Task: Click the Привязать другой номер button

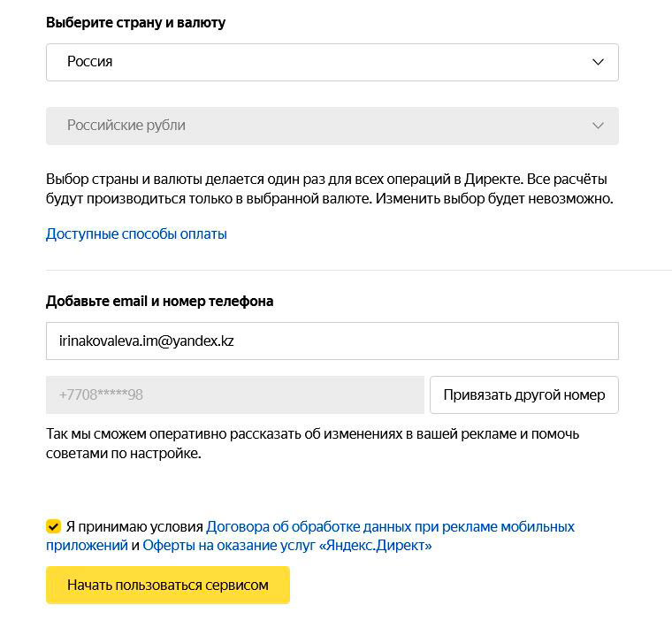Action: pyautogui.click(x=524, y=394)
